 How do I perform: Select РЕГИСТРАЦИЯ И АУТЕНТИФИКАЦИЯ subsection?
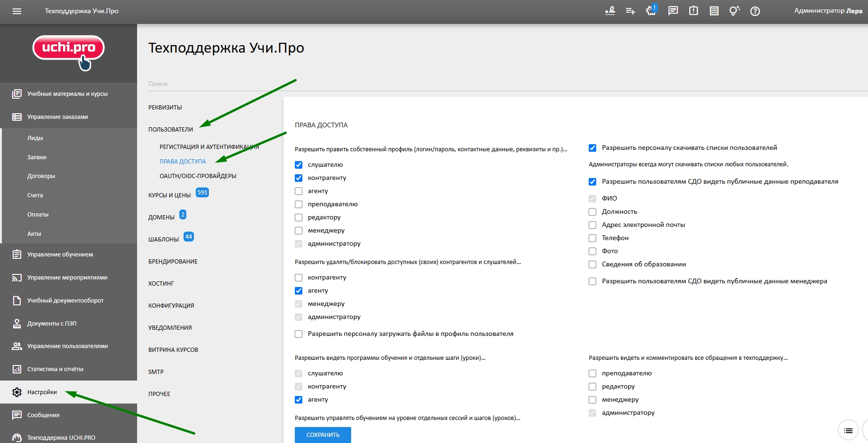209,147
